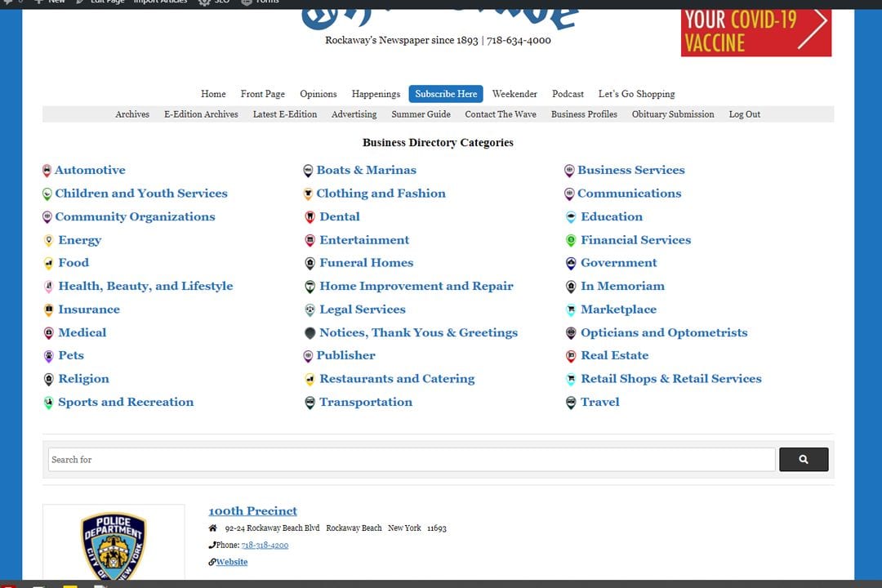Viewport: 882px width, 588px height.
Task: Click Log Out in the submenu
Action: (x=744, y=114)
